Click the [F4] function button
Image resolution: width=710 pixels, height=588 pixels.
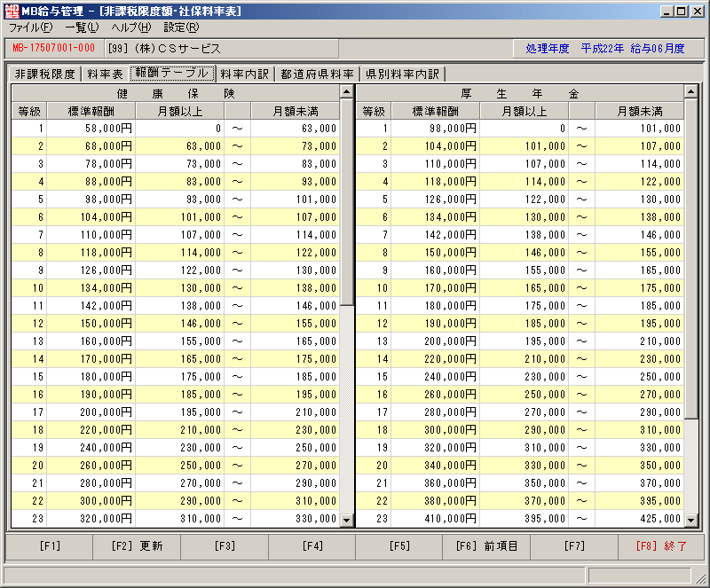pos(312,546)
